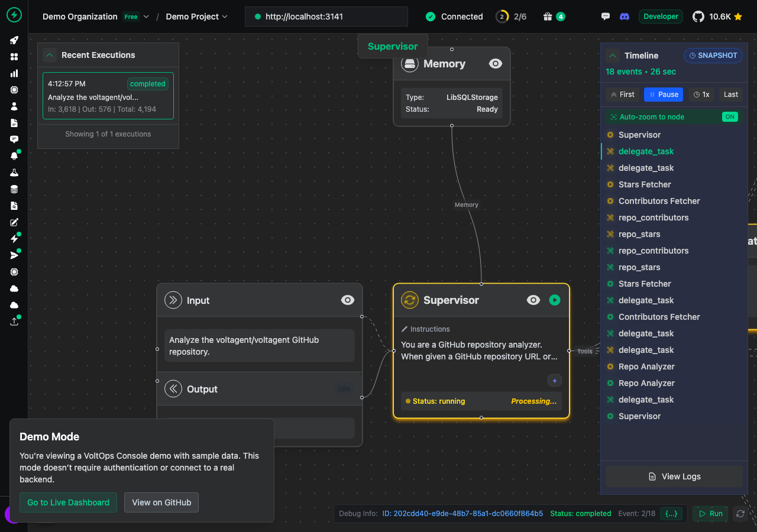Screen dimensions: 757x532
Task: Click the http://localhost:3141 URL field
Action: (x=326, y=17)
